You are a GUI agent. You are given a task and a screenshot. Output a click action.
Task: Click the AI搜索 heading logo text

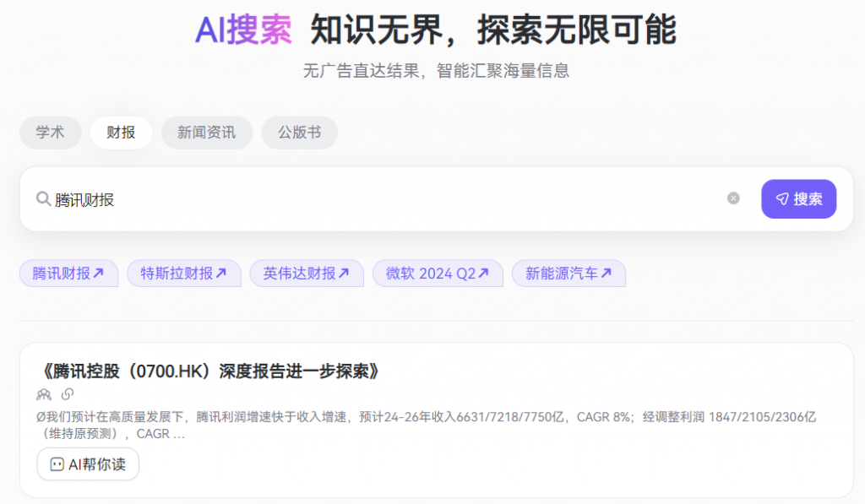point(243,30)
